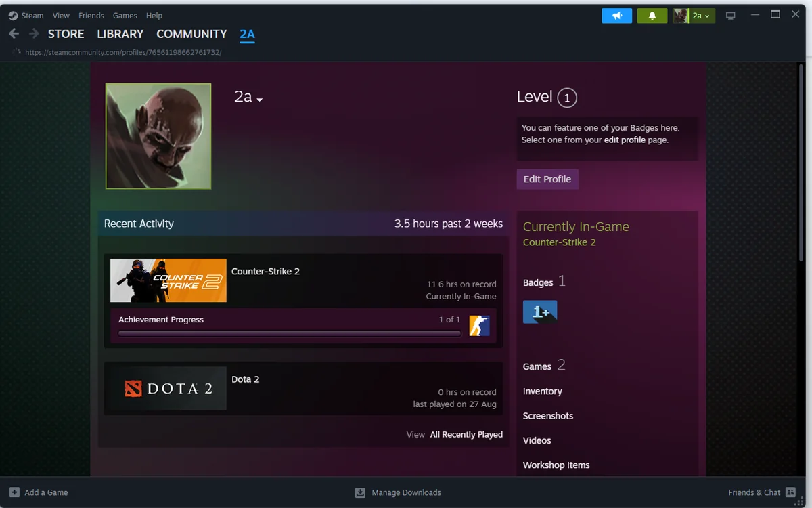This screenshot has width=812, height=508.
Task: Open the View menu
Action: pos(61,16)
